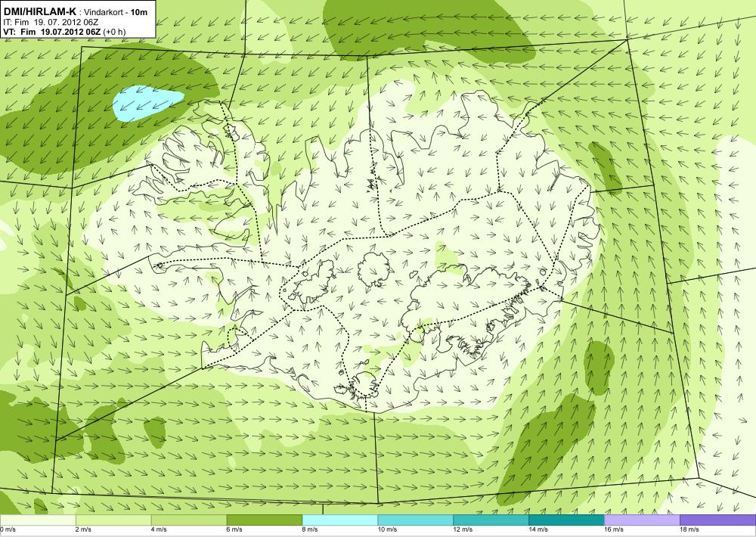This screenshot has width=756, height=537.
Task: Click the '16 m/s' legend label
Action: 614,529
